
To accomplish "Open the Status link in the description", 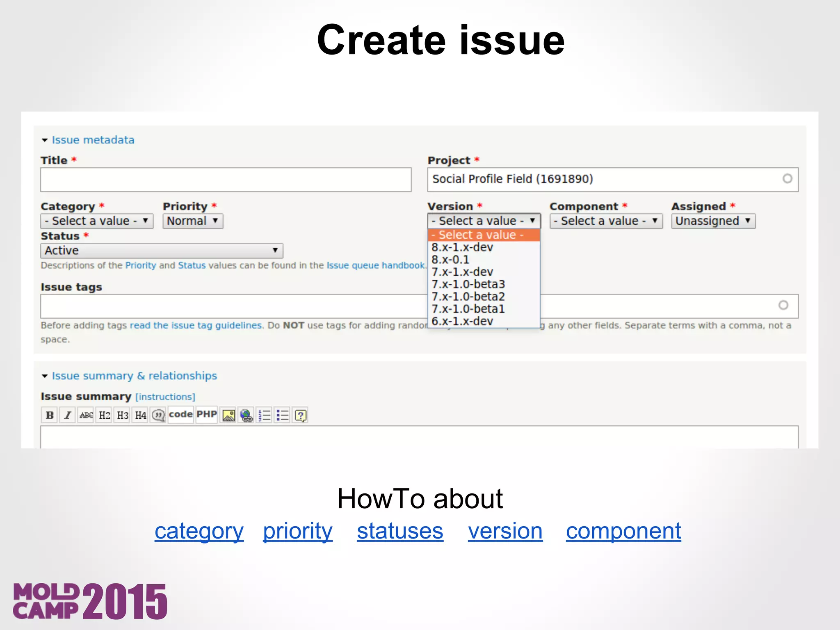I will coord(192,265).
